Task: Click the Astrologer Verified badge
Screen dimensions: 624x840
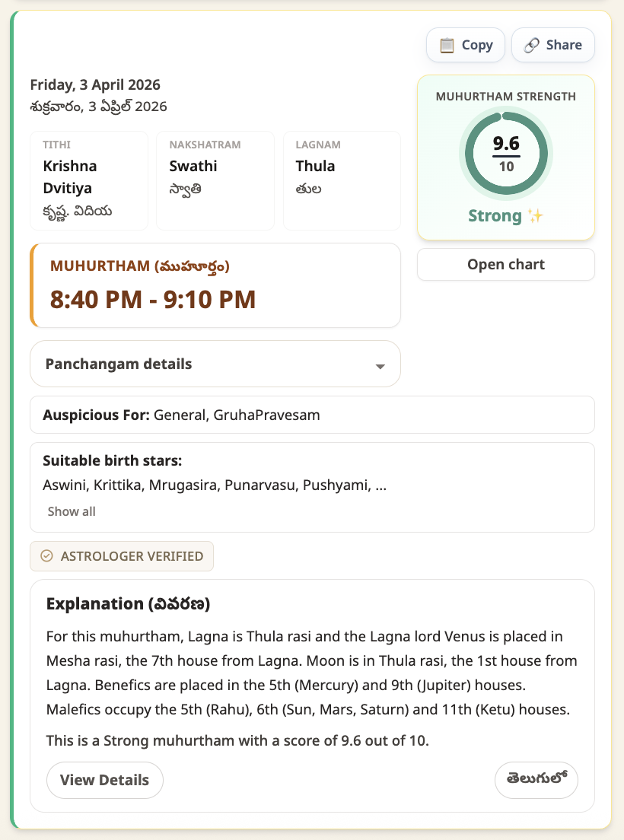Action: [122, 556]
